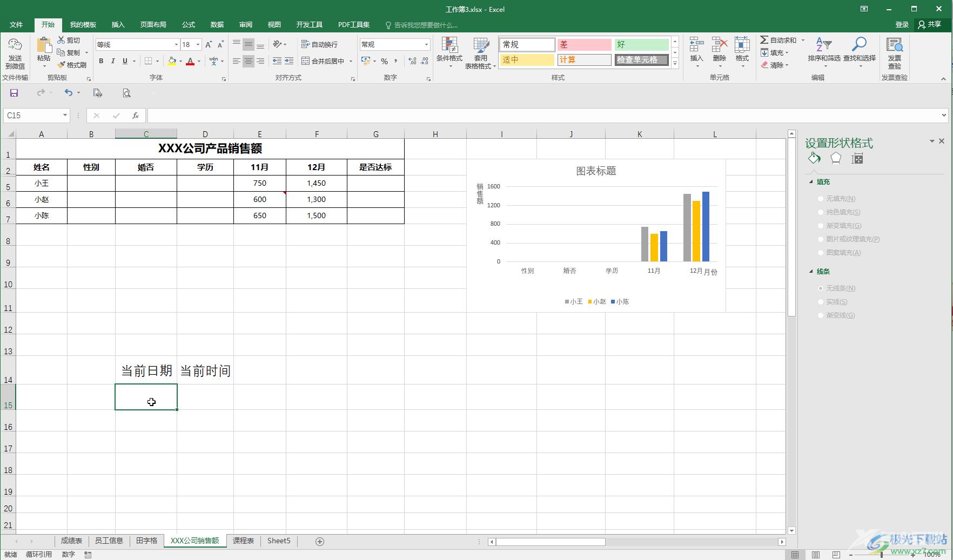This screenshot has width=953, height=560.
Task: Select Solid fill radio option
Action: [821, 212]
